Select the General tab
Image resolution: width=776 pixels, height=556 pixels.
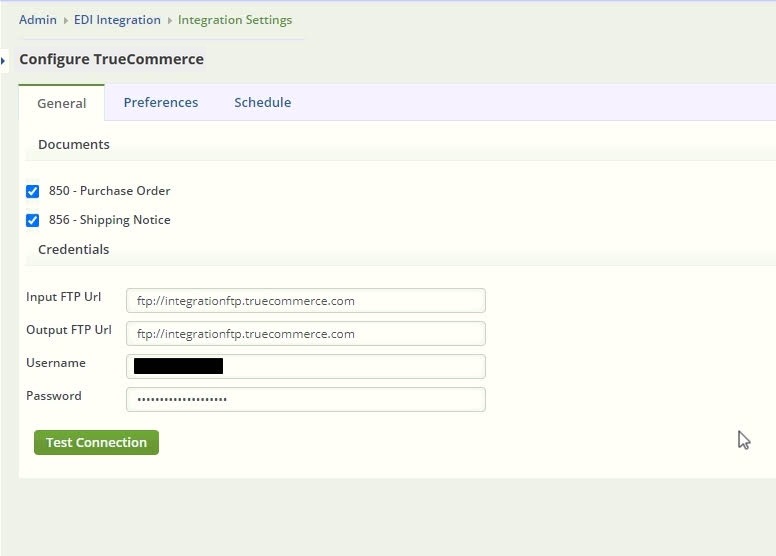(62, 103)
